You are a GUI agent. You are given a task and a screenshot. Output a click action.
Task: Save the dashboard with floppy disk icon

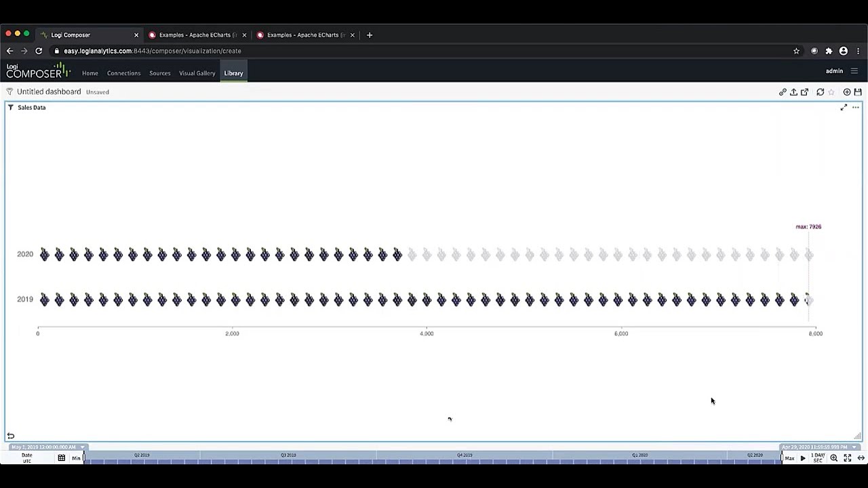point(858,92)
